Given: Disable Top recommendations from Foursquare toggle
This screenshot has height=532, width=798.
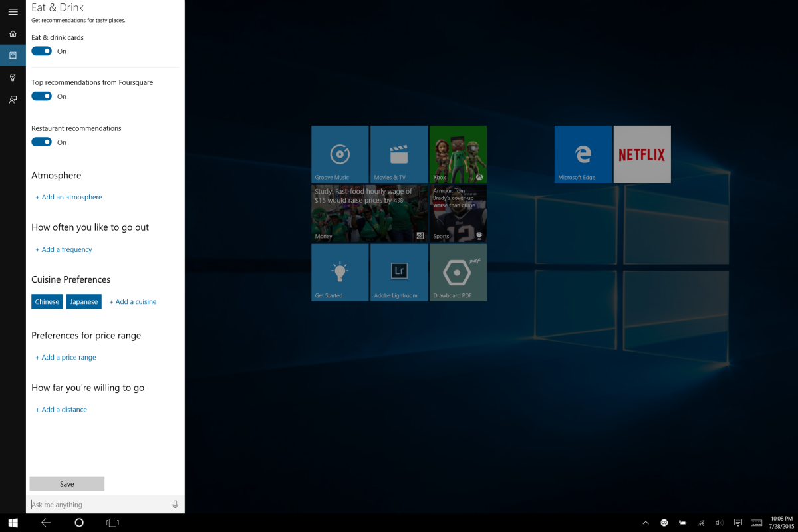Looking at the screenshot, I should [42, 96].
